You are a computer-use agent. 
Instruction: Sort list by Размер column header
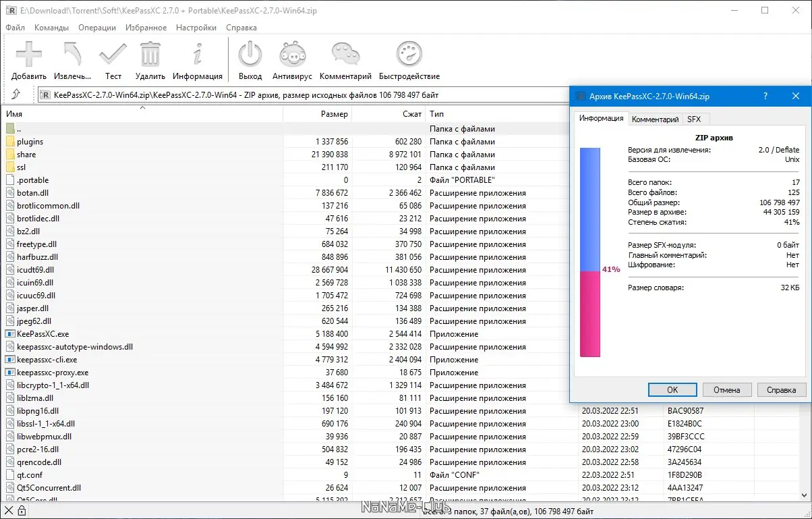(x=317, y=114)
